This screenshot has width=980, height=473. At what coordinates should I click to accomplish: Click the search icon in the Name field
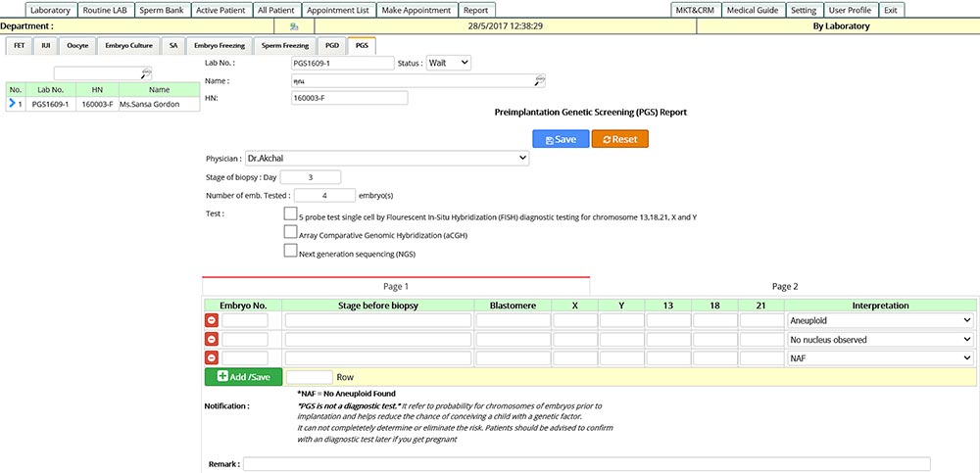(539, 80)
